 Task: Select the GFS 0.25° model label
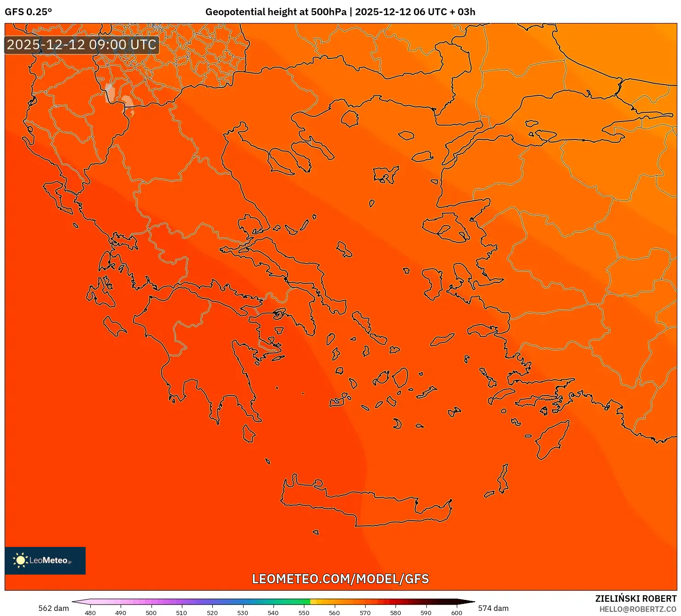tap(29, 12)
